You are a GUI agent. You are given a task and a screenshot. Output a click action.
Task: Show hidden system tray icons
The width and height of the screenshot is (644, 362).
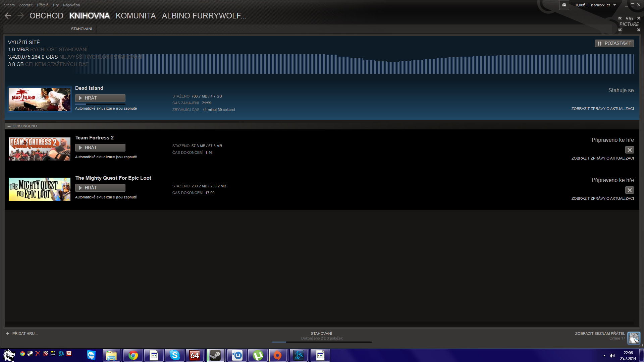click(x=604, y=356)
